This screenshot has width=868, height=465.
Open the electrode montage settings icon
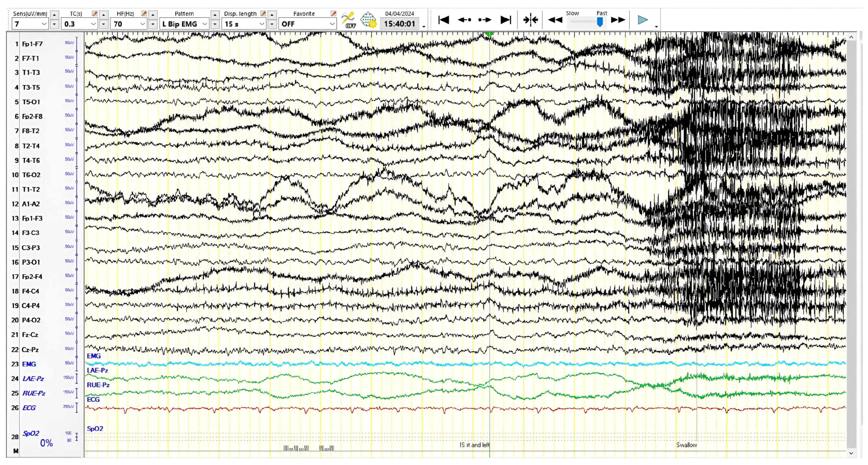[368, 20]
